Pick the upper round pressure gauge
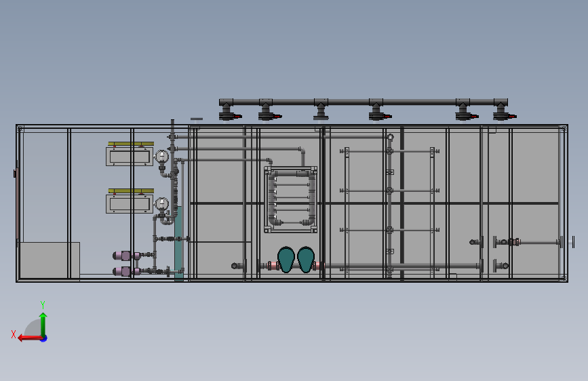 161,157
